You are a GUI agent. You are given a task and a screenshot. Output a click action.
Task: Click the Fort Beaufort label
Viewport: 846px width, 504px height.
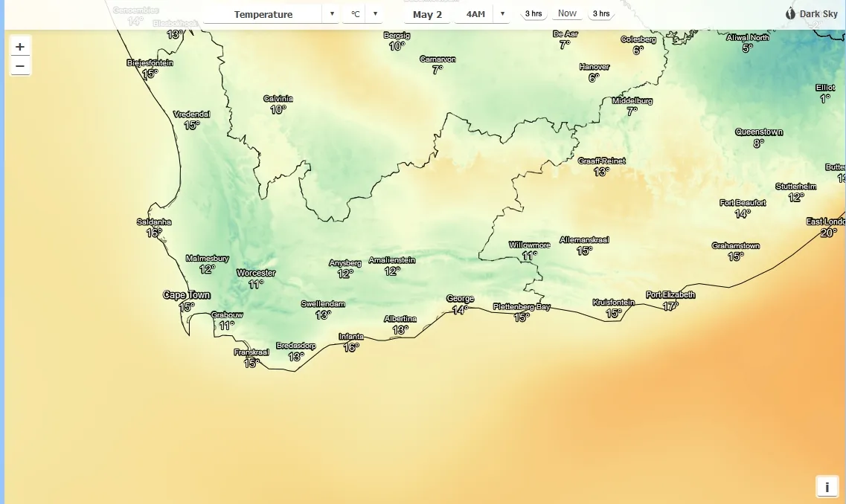click(x=743, y=203)
